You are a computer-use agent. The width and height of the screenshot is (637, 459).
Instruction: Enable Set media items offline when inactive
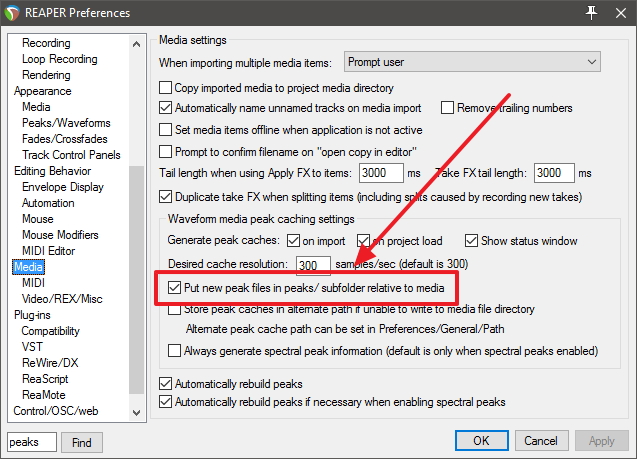pyautogui.click(x=165, y=130)
